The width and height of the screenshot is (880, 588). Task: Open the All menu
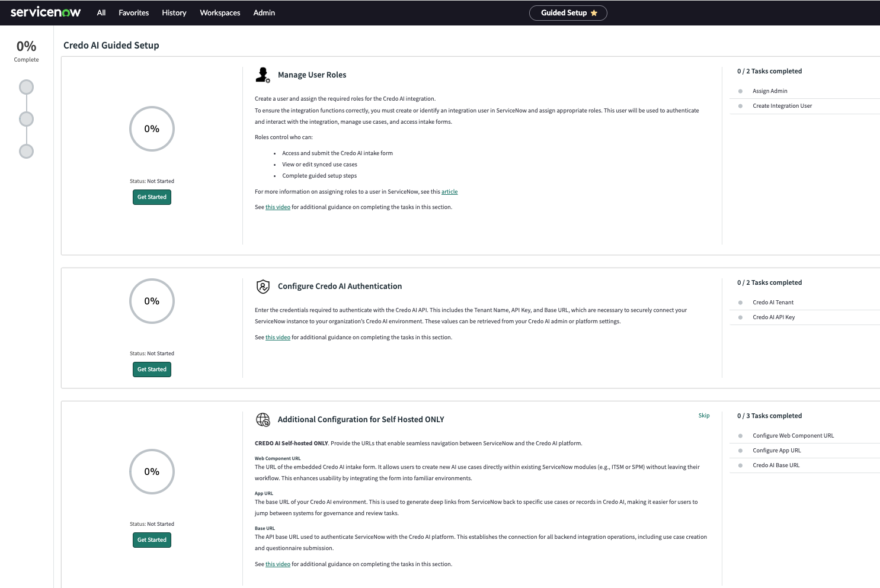click(x=101, y=12)
